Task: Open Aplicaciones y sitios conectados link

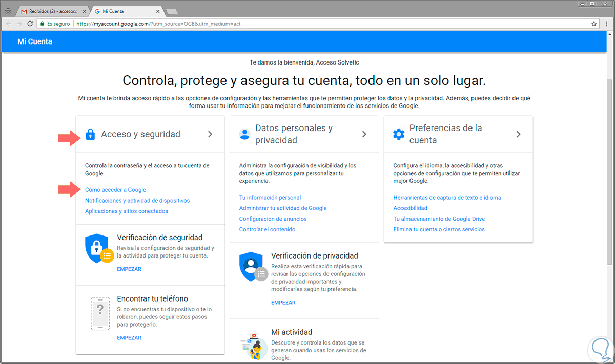Action: [x=127, y=211]
